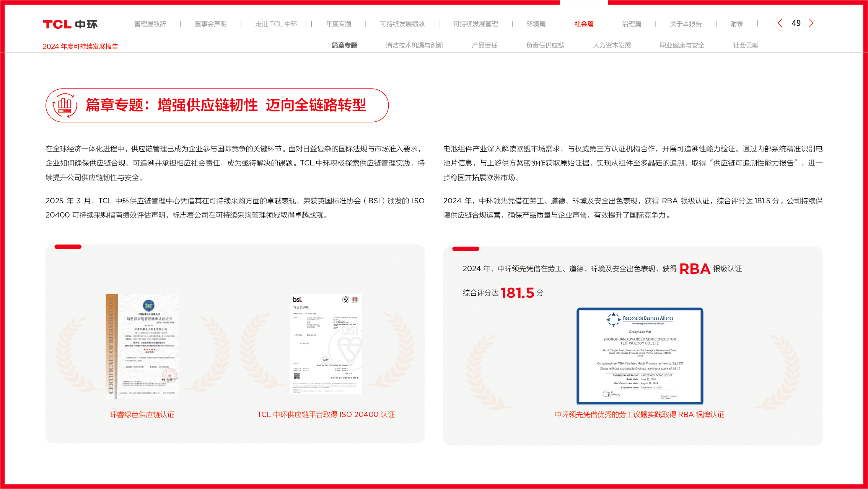Click the RBA silver certificate image
The height and width of the screenshot is (489, 868).
coord(640,356)
